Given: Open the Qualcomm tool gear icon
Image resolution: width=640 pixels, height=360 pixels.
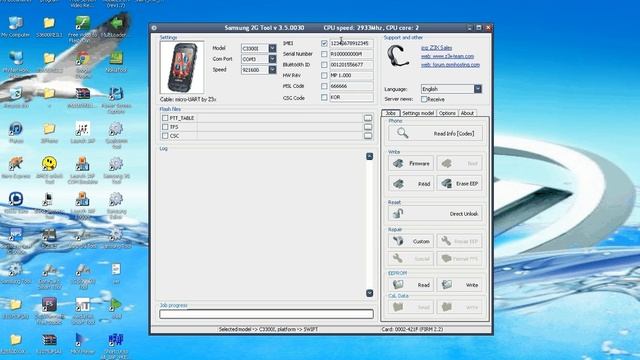Looking at the screenshot, I should click(116, 134).
